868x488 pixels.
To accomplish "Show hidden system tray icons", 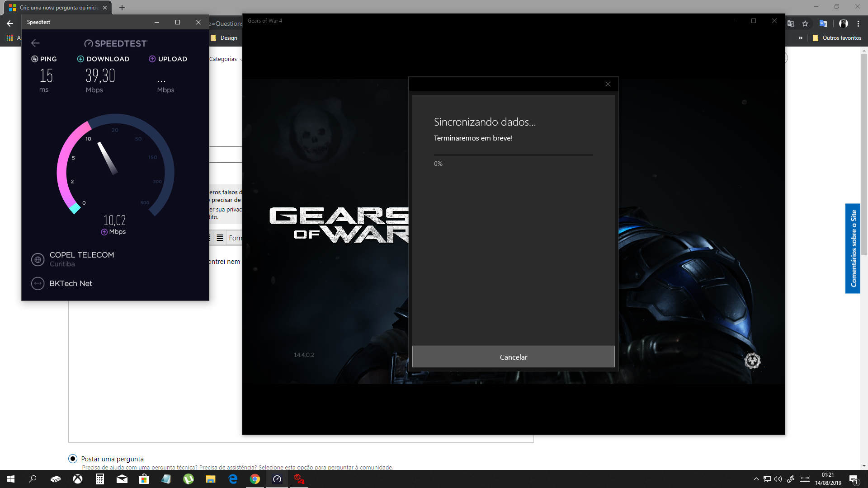I will (756, 479).
